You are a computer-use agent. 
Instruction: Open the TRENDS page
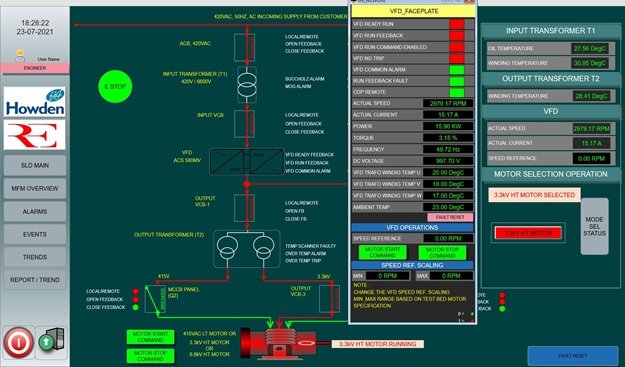click(x=35, y=257)
